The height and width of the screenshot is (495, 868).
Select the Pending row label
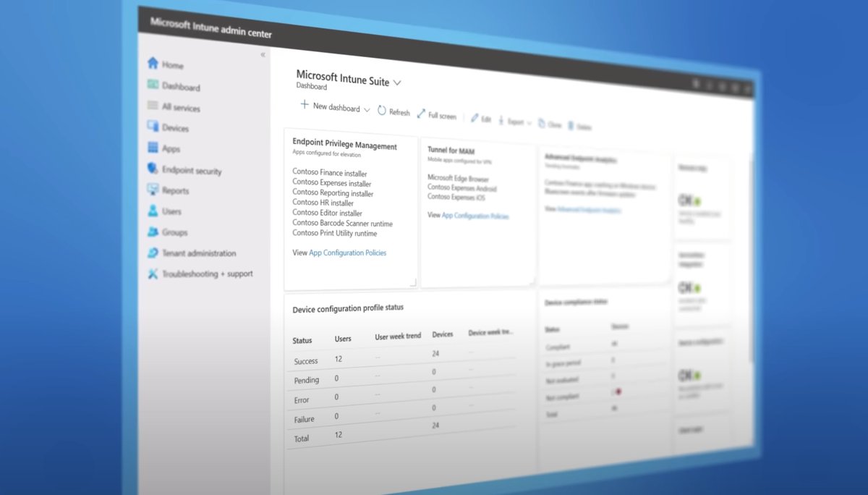[307, 381]
